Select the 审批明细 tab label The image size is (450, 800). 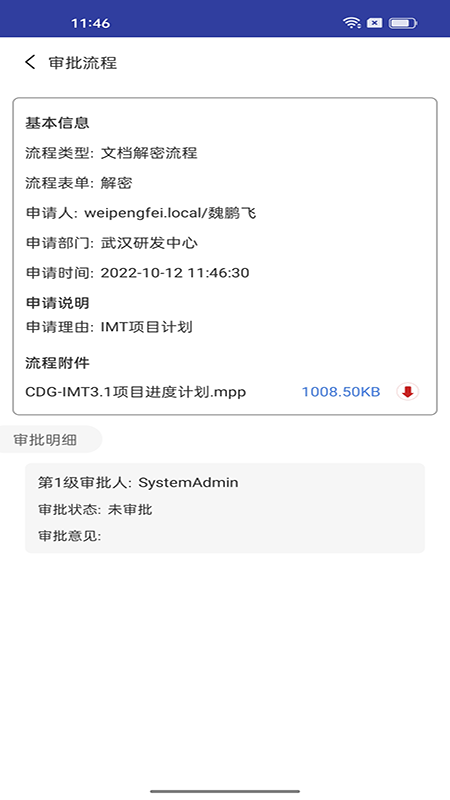coord(45,440)
